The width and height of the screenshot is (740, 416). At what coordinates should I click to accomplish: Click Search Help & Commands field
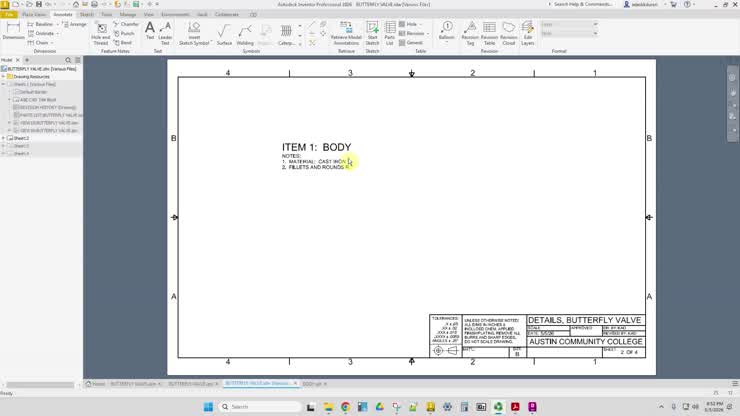click(x=583, y=4)
